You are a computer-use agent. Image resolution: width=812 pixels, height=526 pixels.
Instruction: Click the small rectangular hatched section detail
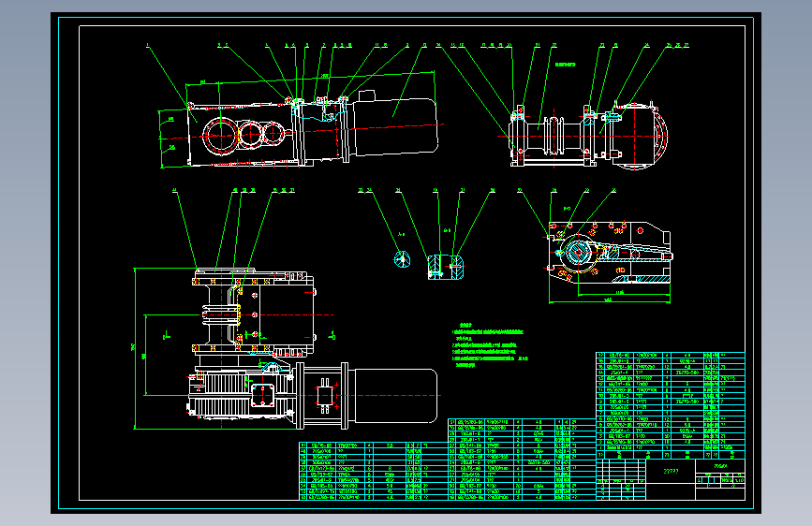446,267
